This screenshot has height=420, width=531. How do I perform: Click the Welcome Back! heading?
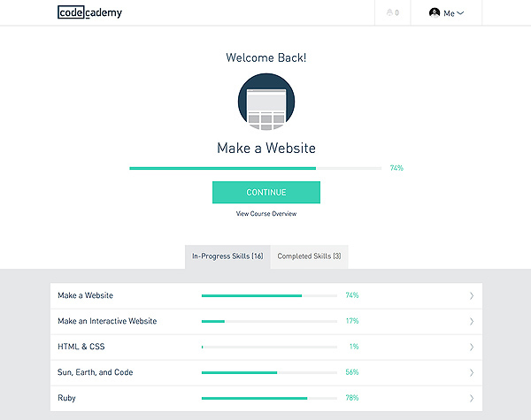point(266,57)
